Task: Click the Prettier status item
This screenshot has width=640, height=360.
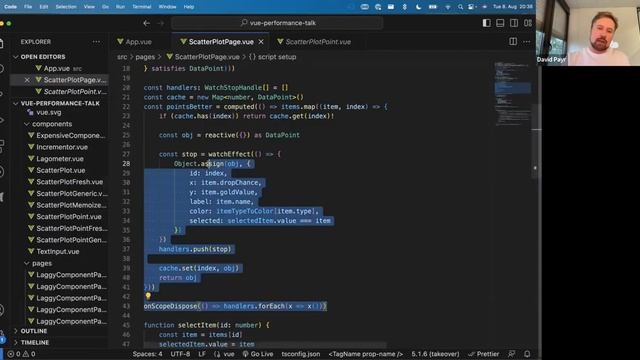Action: [x=484, y=354]
